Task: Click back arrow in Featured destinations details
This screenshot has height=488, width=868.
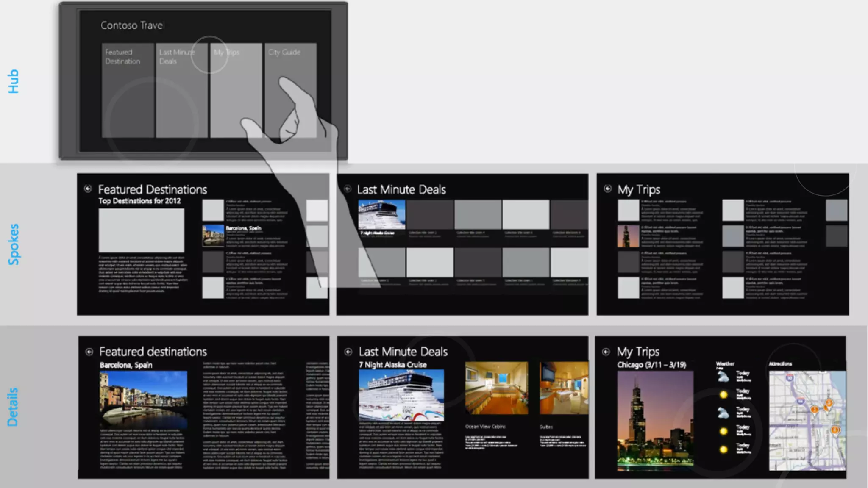Action: pos(89,352)
